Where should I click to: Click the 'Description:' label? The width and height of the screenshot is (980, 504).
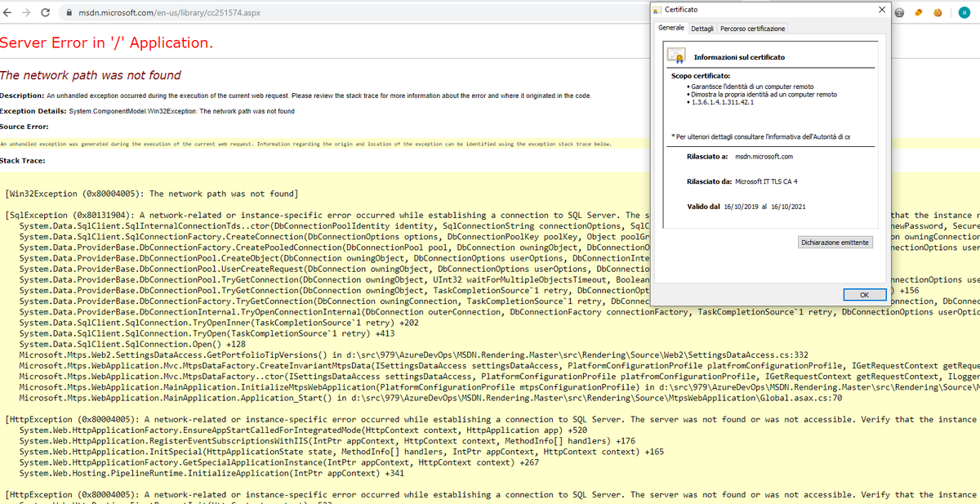(x=22, y=96)
